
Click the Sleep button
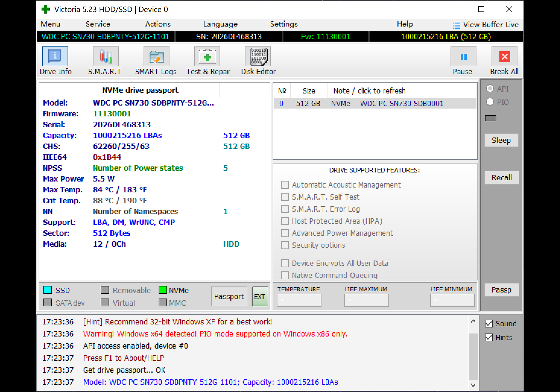(x=501, y=140)
